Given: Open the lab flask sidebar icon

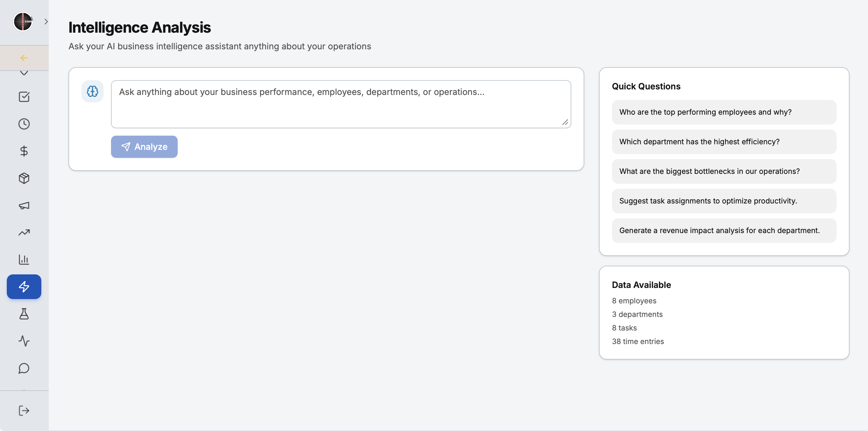Looking at the screenshot, I should point(24,314).
